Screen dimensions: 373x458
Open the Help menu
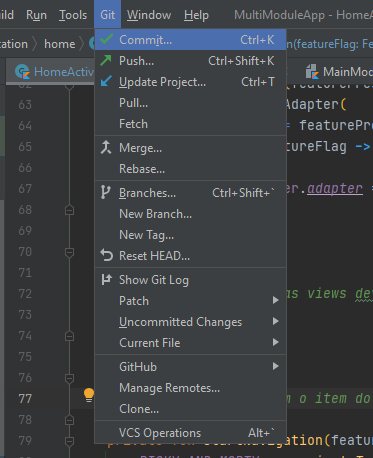[x=196, y=15]
